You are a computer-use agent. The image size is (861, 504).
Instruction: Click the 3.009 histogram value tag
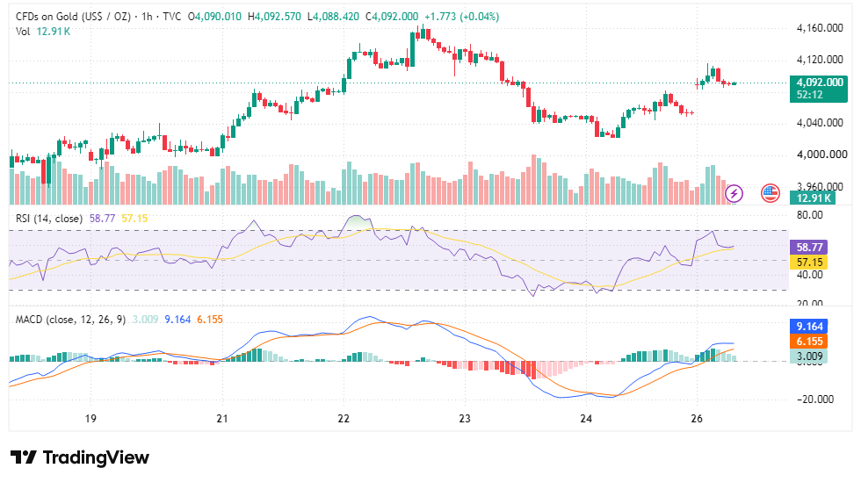tap(808, 356)
